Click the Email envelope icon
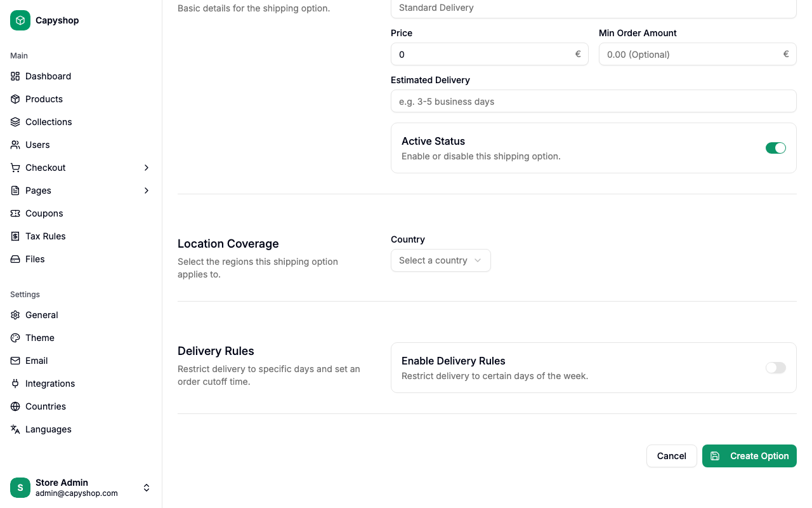The width and height of the screenshot is (812, 508). point(15,361)
